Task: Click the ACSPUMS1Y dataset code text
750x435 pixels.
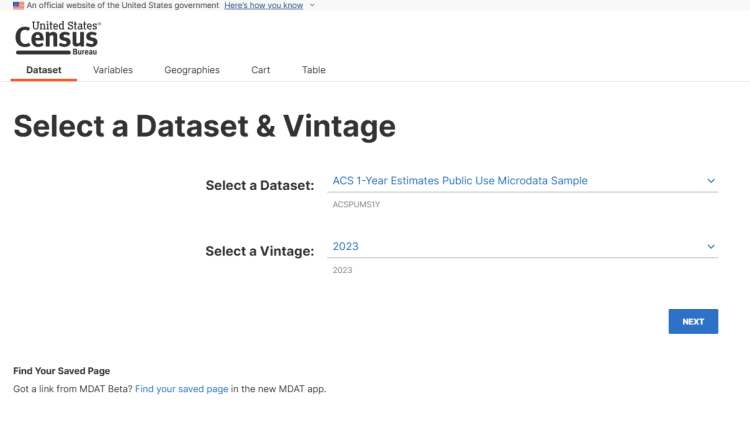Action: point(356,204)
